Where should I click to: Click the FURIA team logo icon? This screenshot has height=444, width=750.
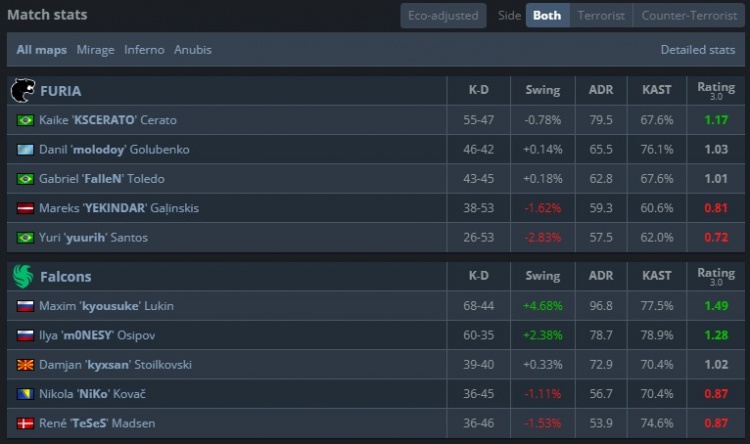click(22, 91)
